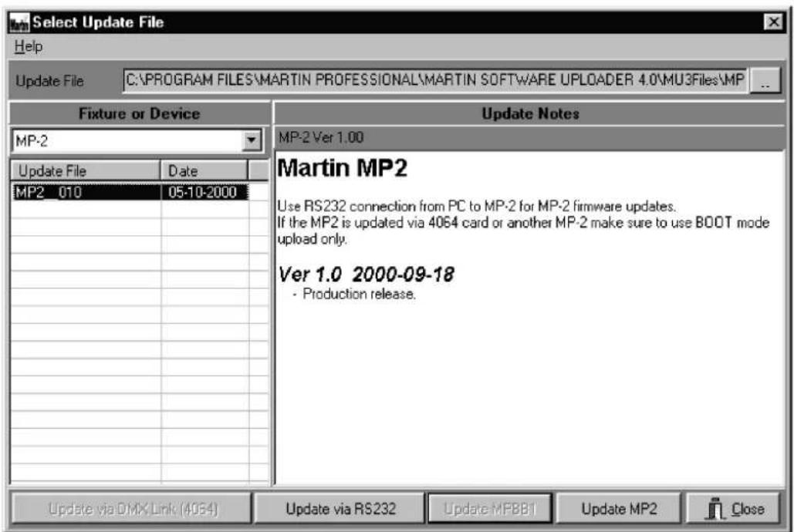This screenshot has width=794, height=532.
Task: Click the Martin MP2 heading in notes
Action: click(x=343, y=168)
